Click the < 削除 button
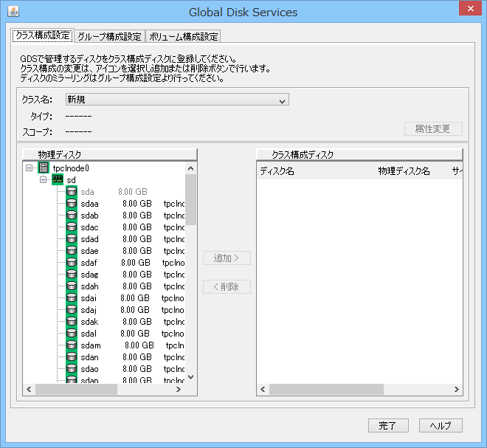 pyautogui.click(x=227, y=286)
